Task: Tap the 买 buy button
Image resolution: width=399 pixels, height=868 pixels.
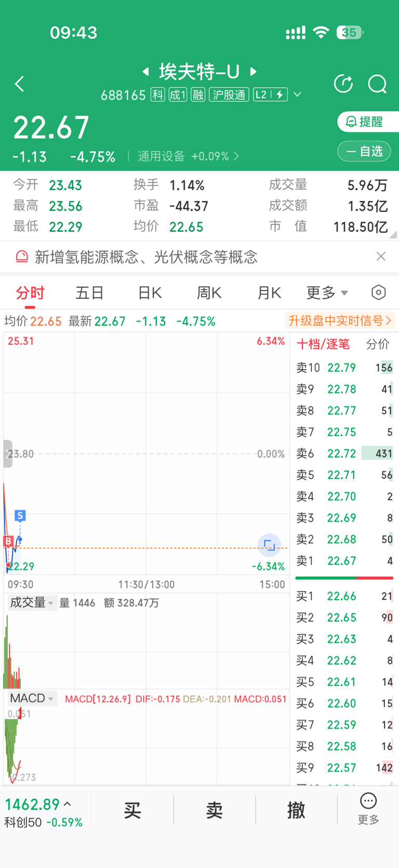Action: pyautogui.click(x=132, y=810)
